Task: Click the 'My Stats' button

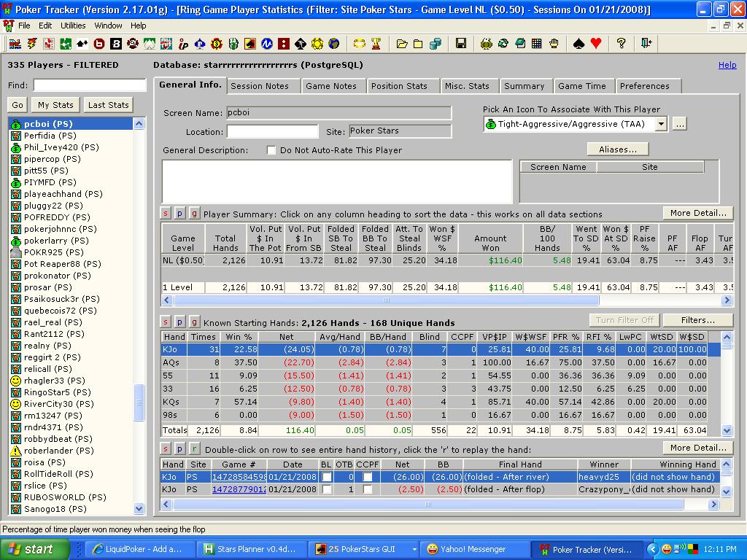Action: (55, 105)
